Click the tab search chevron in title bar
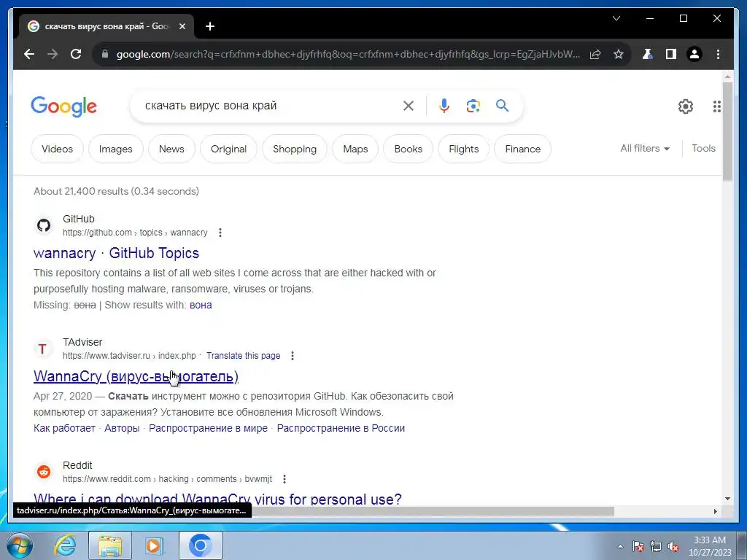The width and height of the screenshot is (747, 560). coord(616,18)
